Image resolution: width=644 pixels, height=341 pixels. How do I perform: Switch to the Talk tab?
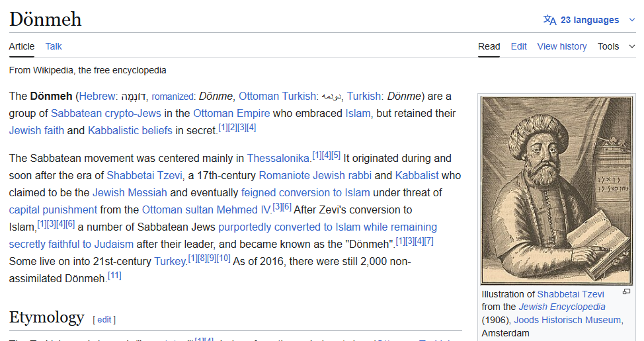click(54, 46)
